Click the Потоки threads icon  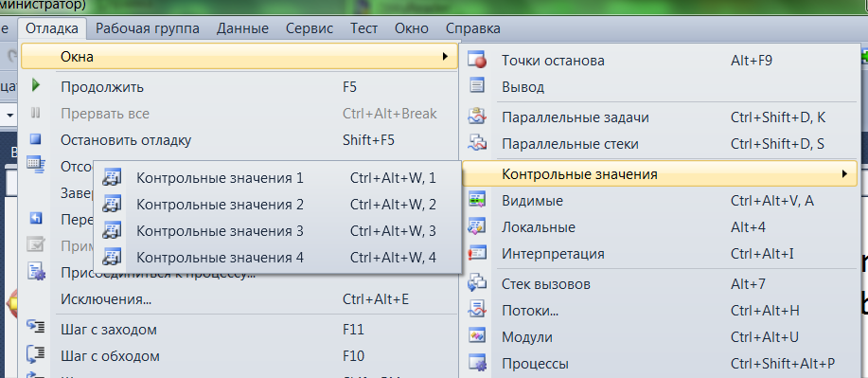point(477,310)
